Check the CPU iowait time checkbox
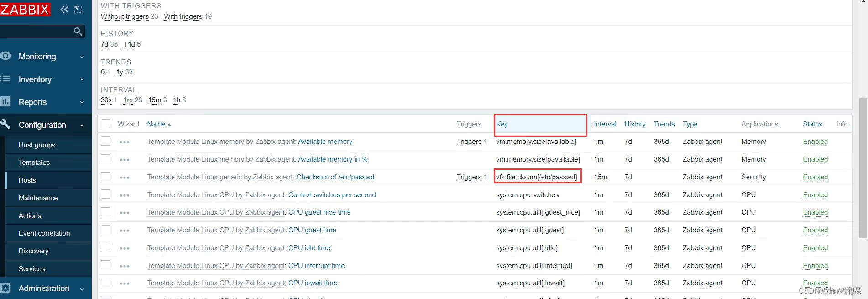Image resolution: width=868 pixels, height=299 pixels. point(105,283)
